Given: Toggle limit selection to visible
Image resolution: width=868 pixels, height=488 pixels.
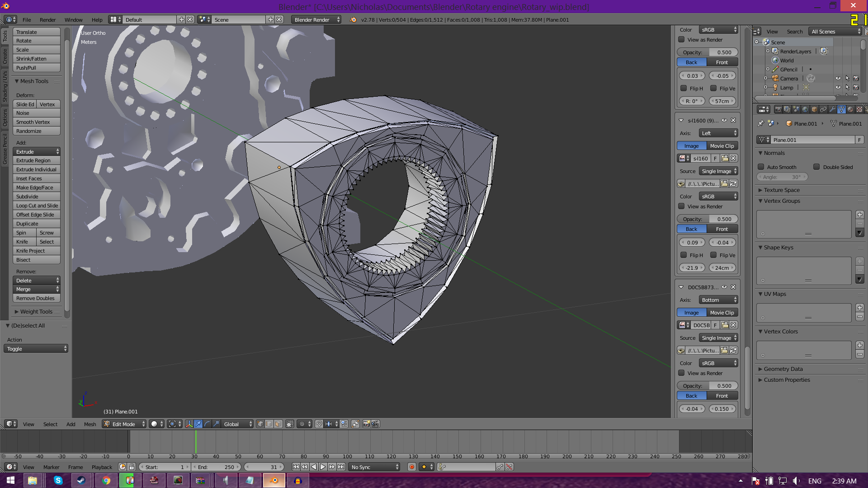Looking at the screenshot, I should (290, 424).
